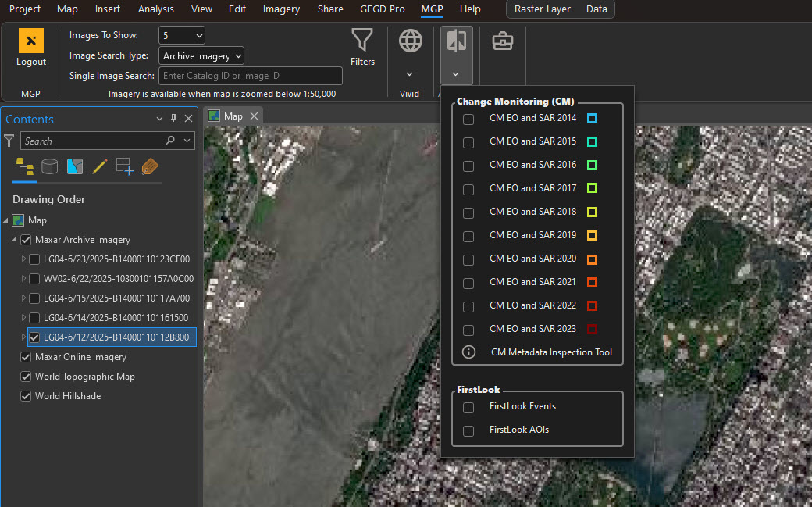Viewport: 812px width, 507px height.
Task: Open the Share ribbon tab
Action: pos(330,9)
